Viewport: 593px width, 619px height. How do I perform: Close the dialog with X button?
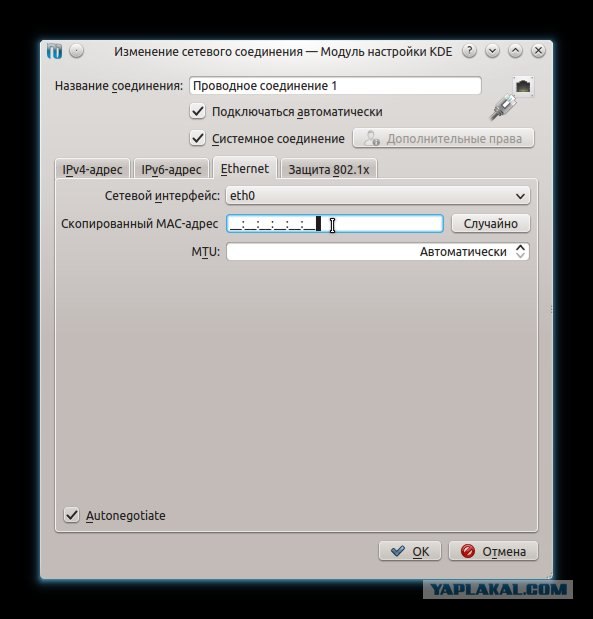538,51
